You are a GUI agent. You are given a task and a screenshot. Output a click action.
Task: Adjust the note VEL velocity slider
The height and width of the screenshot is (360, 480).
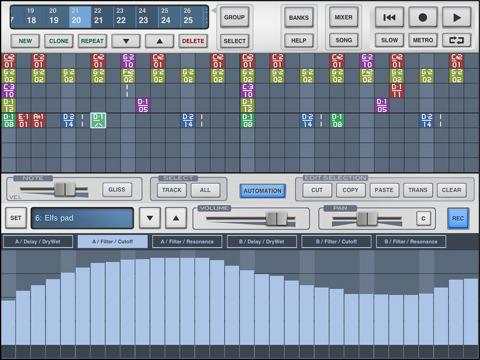(x=65, y=189)
